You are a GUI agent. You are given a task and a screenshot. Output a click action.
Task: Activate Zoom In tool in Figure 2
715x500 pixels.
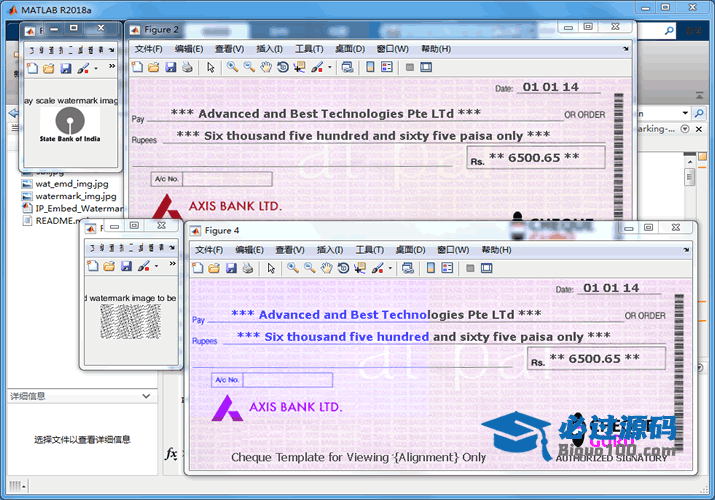[x=233, y=67]
